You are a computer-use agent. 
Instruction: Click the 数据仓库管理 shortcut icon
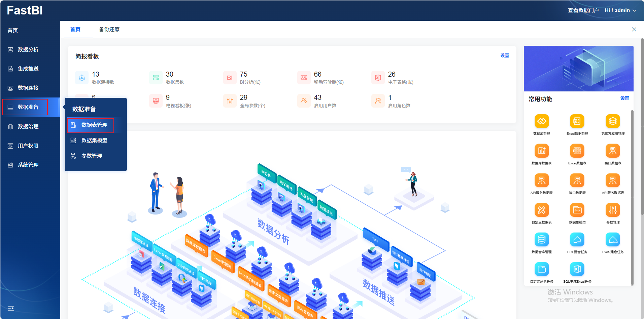541,240
